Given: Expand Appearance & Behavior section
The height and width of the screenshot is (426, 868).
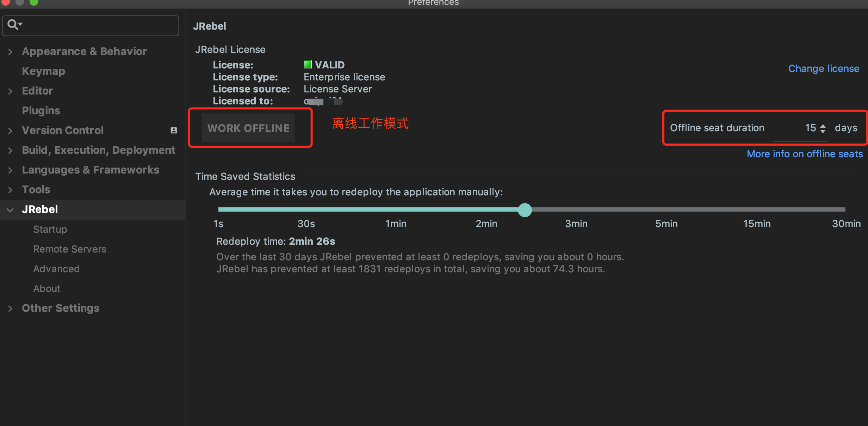Looking at the screenshot, I should (x=10, y=52).
